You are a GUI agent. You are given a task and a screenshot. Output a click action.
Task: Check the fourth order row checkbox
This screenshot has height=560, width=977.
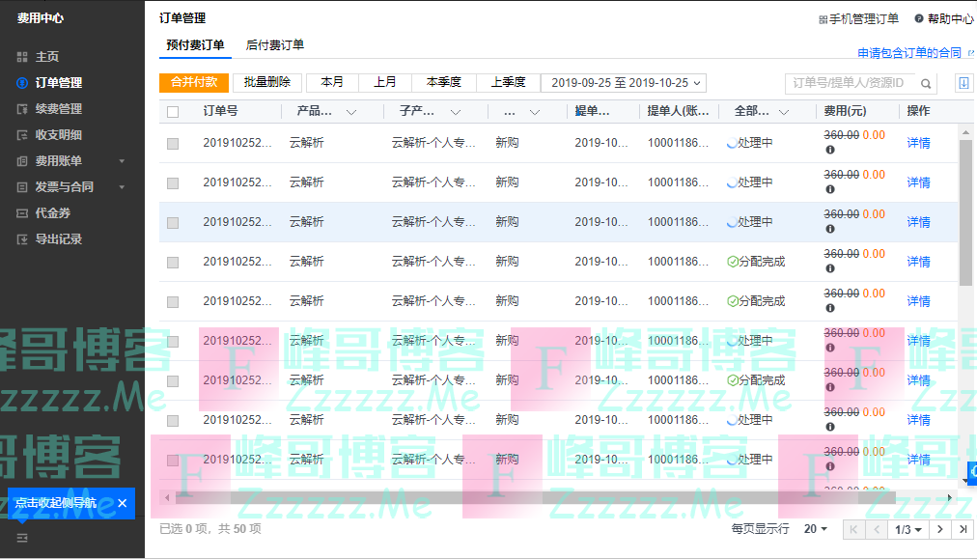pos(173,262)
